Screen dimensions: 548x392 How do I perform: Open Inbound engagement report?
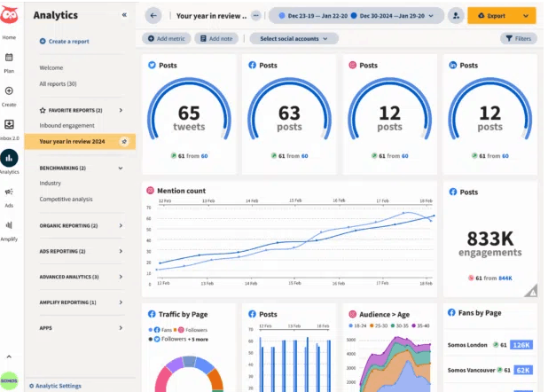67,126
